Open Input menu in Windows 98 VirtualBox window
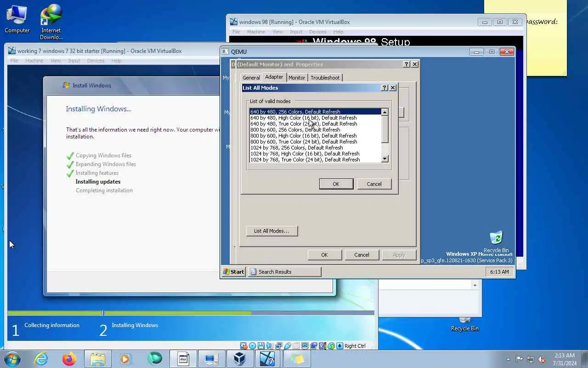588x368 pixels. pos(296,32)
